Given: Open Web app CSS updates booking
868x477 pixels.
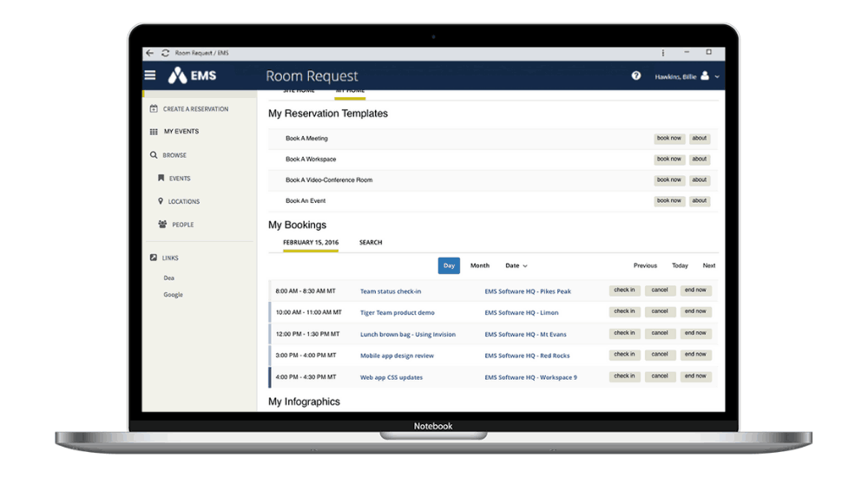Looking at the screenshot, I should click(x=391, y=377).
